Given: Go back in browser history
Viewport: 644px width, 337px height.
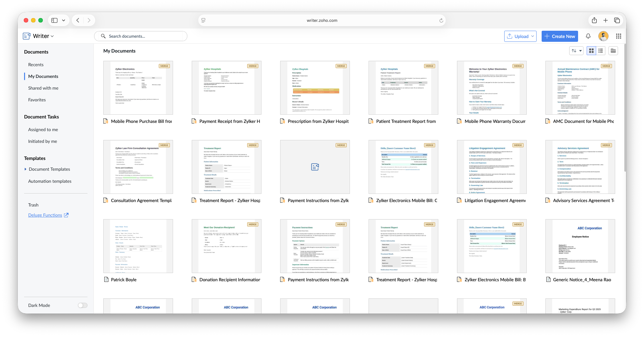Looking at the screenshot, I should (78, 20).
